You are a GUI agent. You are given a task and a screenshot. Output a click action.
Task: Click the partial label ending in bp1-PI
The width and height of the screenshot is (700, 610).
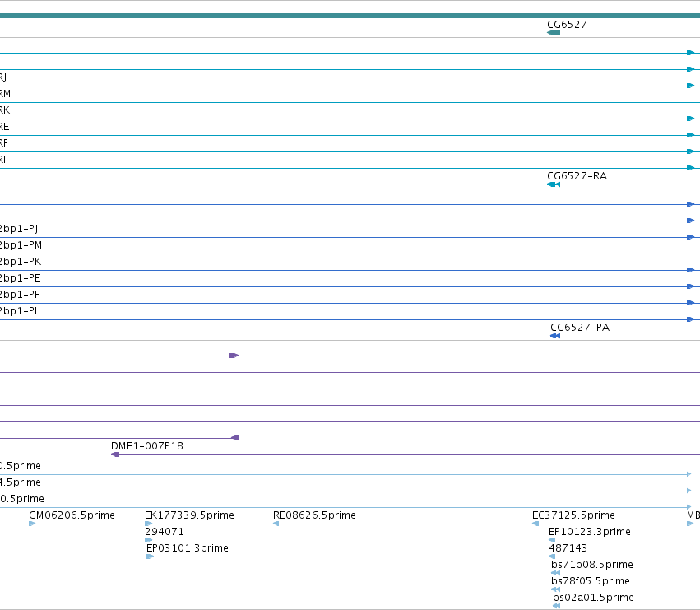coord(18,311)
